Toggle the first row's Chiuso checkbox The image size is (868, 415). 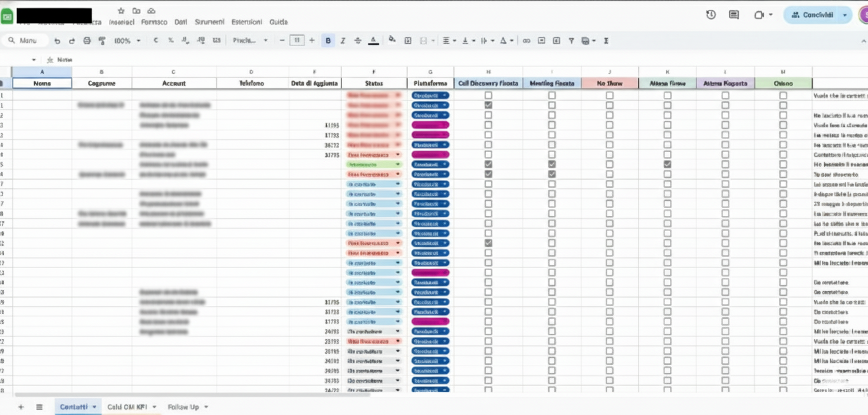pyautogui.click(x=783, y=95)
